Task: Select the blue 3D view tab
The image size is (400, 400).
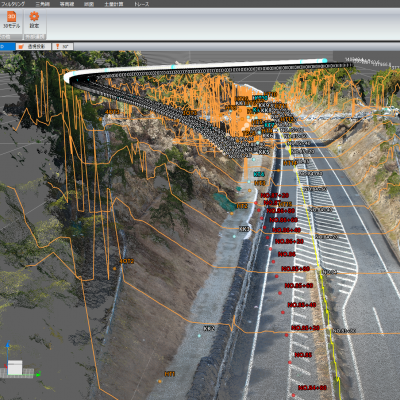Action: (x=7, y=46)
